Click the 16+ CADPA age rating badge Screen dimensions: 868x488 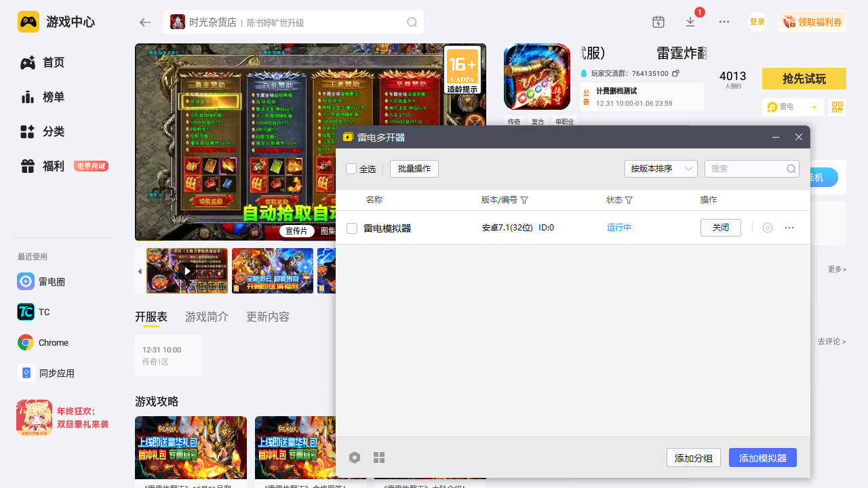(x=463, y=70)
